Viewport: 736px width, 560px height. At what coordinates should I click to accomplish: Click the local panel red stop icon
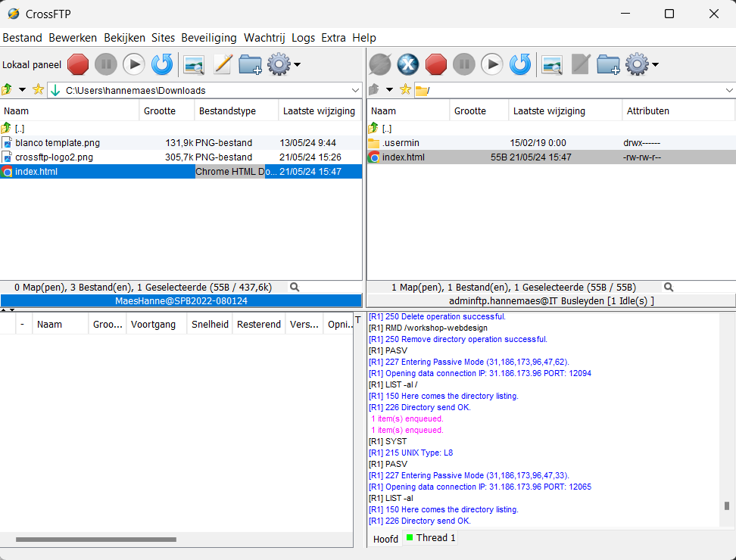[x=78, y=64]
